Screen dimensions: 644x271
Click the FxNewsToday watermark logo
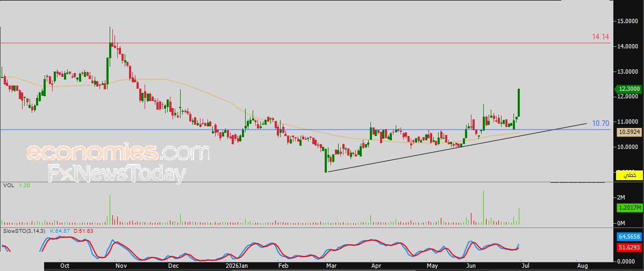(116, 174)
